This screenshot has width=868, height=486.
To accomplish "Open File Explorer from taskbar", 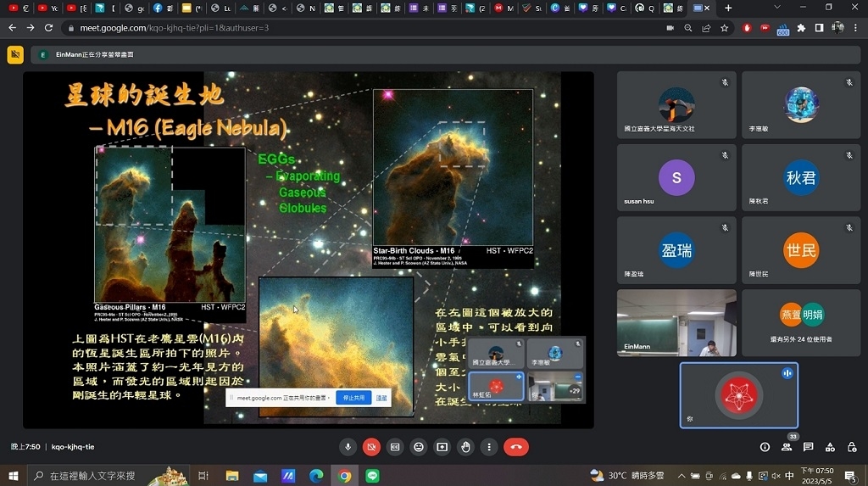I will 232,476.
